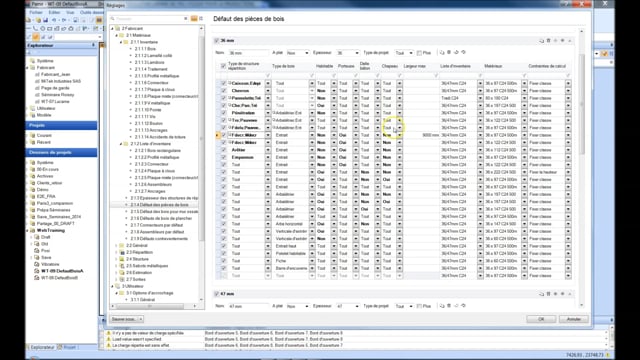This screenshot has height=360, width=640.
Task: Collapse the 36 mm section with arrow icon
Action: pyautogui.click(x=570, y=40)
